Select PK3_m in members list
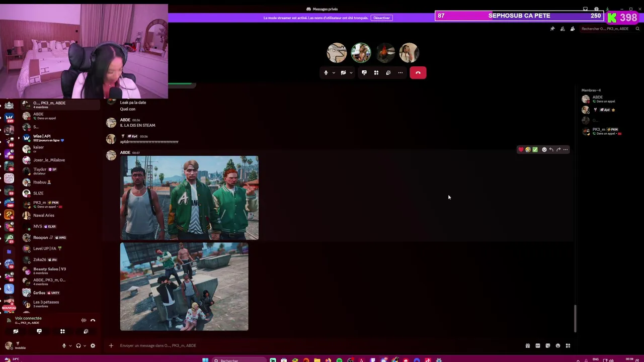This screenshot has height=362, width=644. click(x=609, y=131)
